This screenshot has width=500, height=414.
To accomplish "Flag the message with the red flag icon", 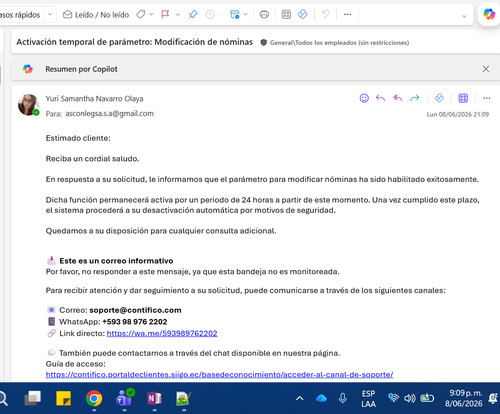I will [x=165, y=14].
